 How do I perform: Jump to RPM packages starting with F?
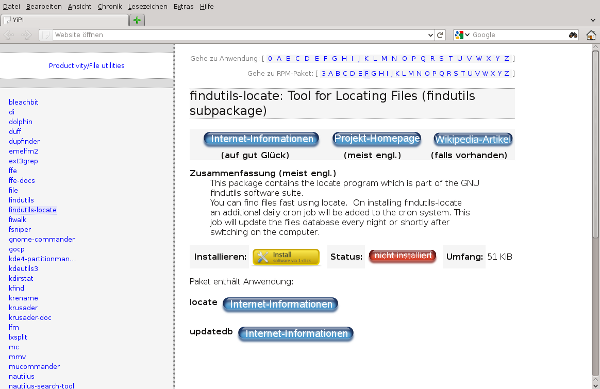click(x=367, y=73)
